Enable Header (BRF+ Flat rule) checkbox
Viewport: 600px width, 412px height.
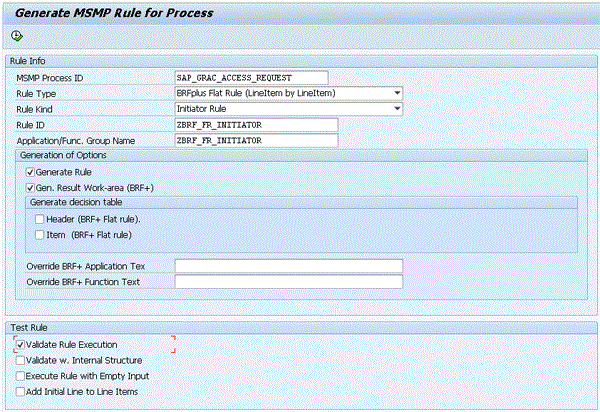(39, 219)
